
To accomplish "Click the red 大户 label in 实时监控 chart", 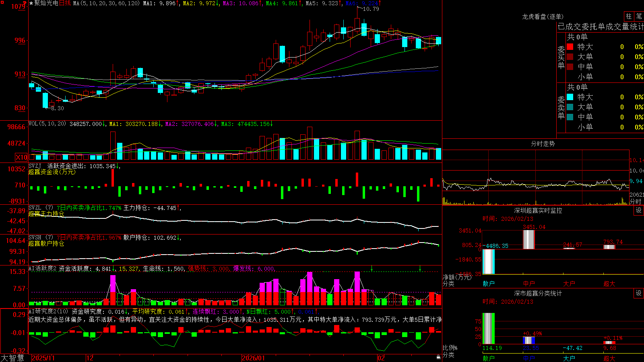I will point(569,284).
